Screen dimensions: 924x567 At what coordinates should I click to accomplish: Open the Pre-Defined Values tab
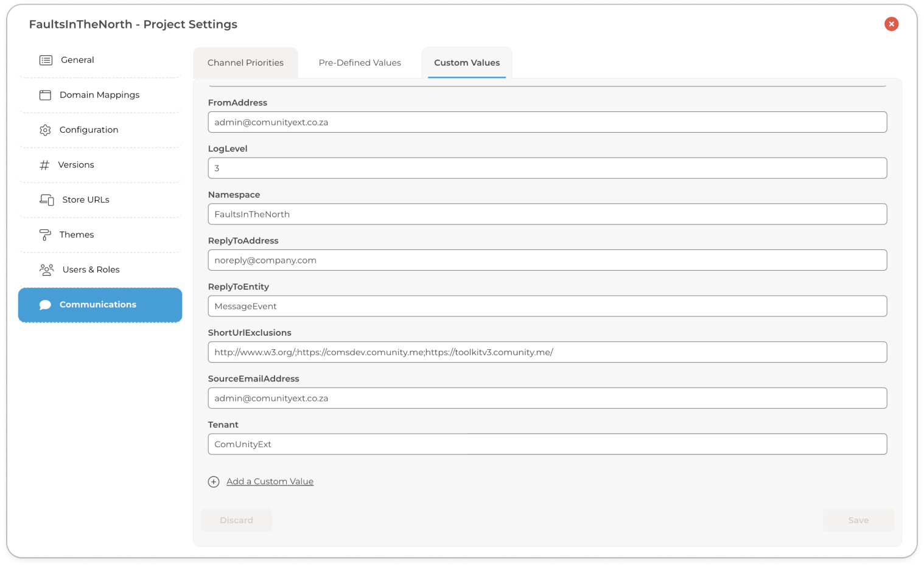click(x=360, y=63)
